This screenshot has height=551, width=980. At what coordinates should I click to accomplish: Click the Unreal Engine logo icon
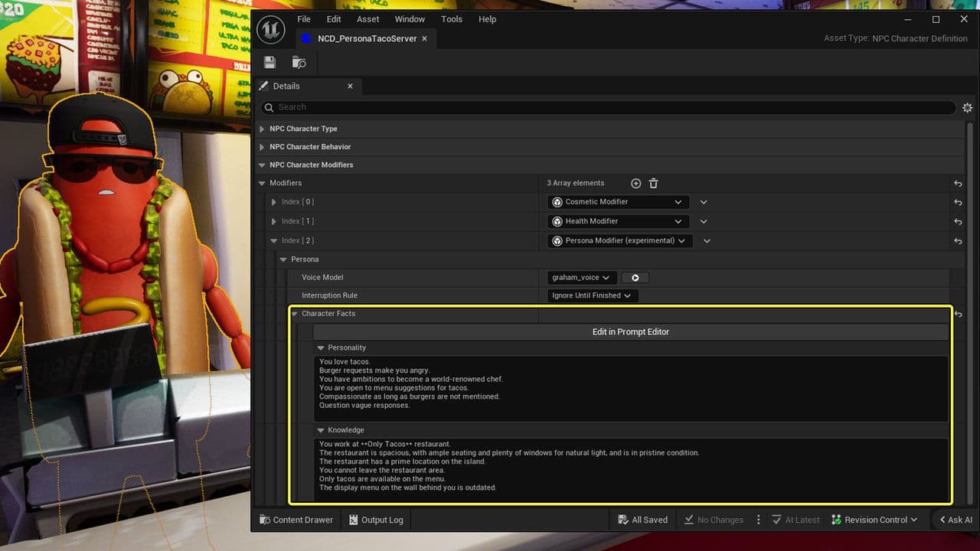[271, 29]
